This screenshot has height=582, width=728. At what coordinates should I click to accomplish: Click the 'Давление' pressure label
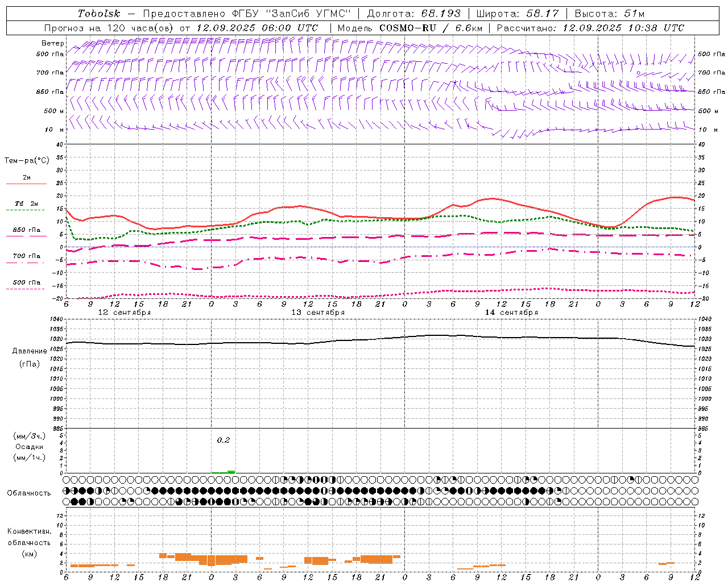[30, 351]
